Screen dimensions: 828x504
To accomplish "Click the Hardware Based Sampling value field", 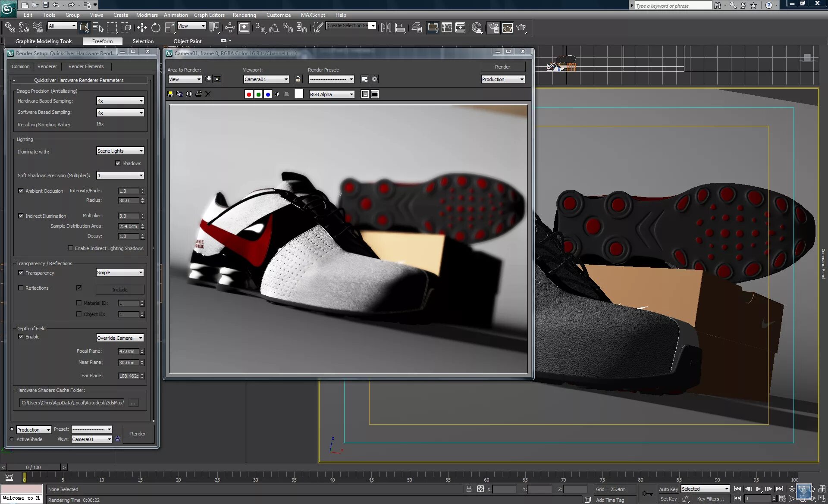I will point(118,100).
